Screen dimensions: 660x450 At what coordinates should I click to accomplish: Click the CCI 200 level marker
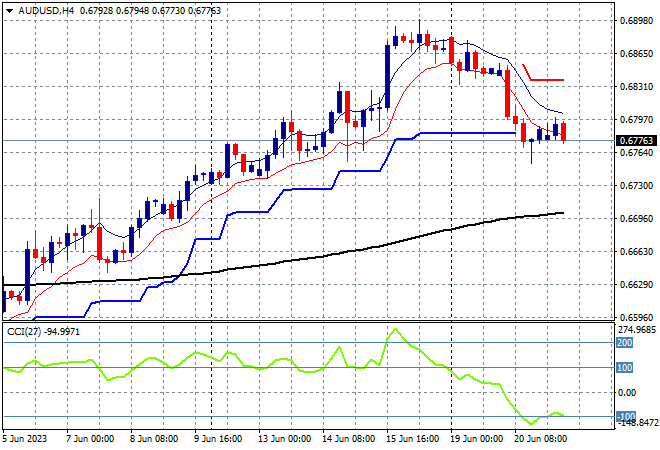(x=625, y=343)
